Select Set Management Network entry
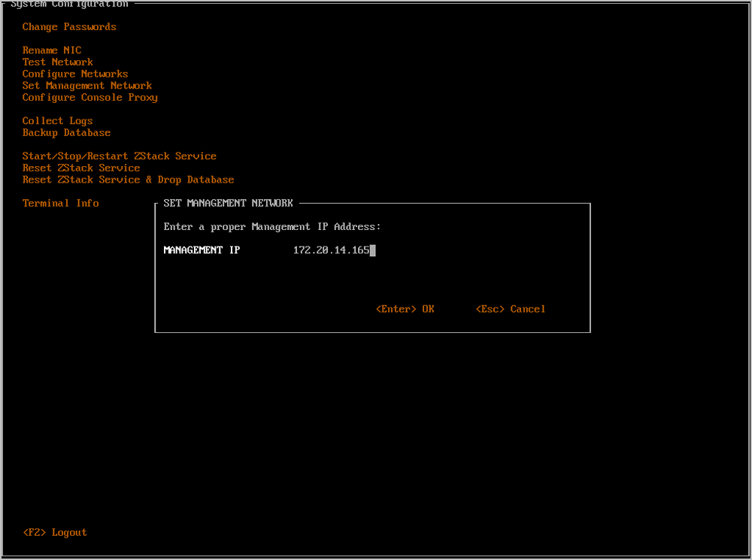Image resolution: width=752 pixels, height=560 pixels. tap(86, 86)
